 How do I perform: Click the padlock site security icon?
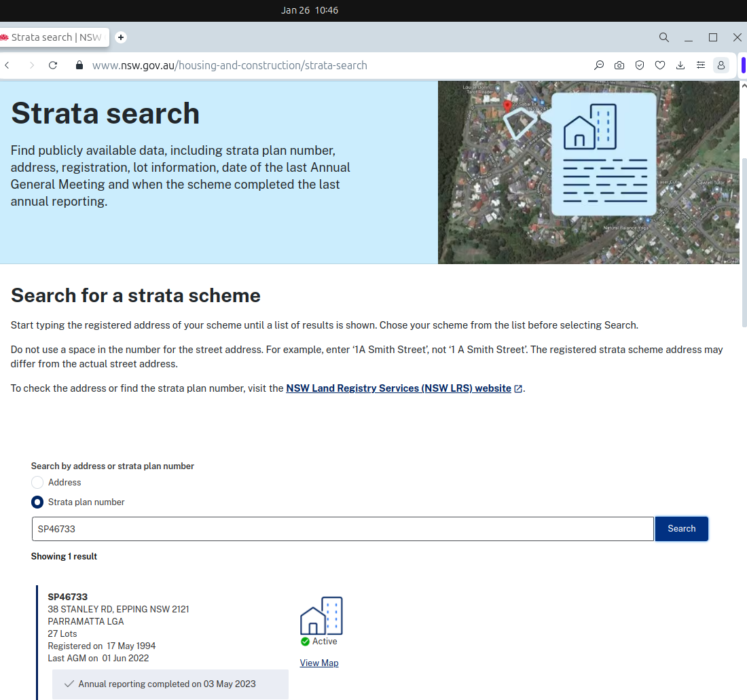coord(79,65)
